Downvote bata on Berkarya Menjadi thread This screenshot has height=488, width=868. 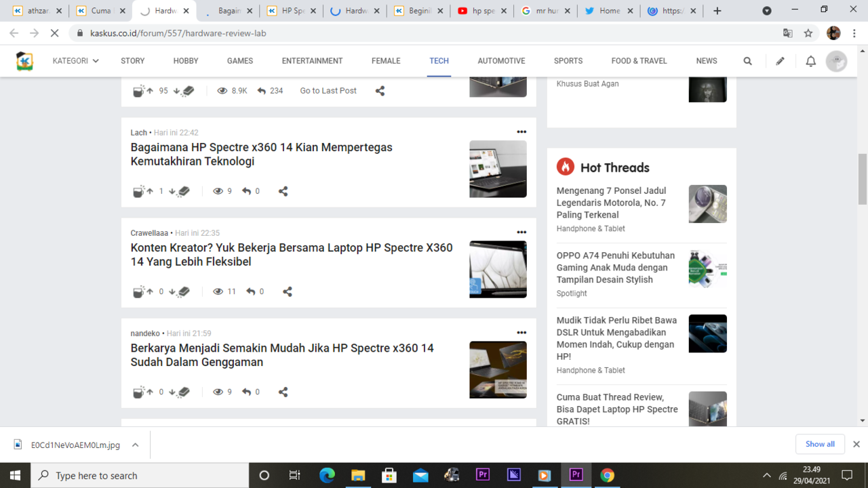181,392
